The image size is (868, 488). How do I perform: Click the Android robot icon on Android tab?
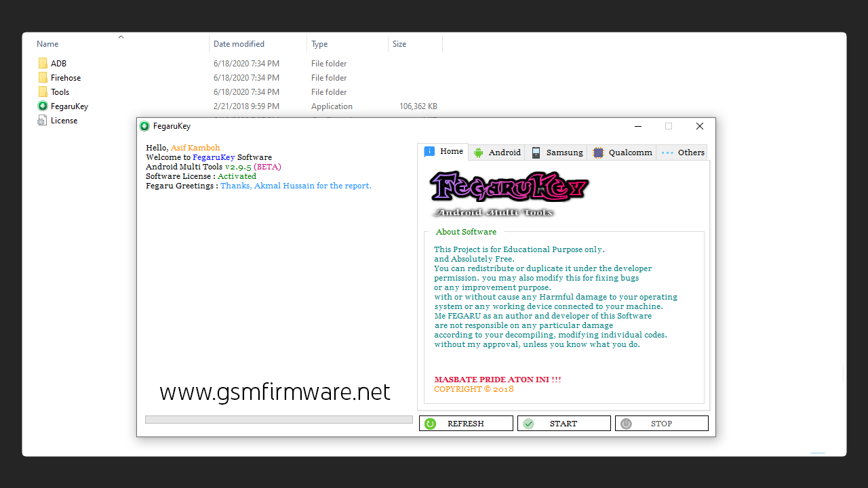(x=479, y=152)
